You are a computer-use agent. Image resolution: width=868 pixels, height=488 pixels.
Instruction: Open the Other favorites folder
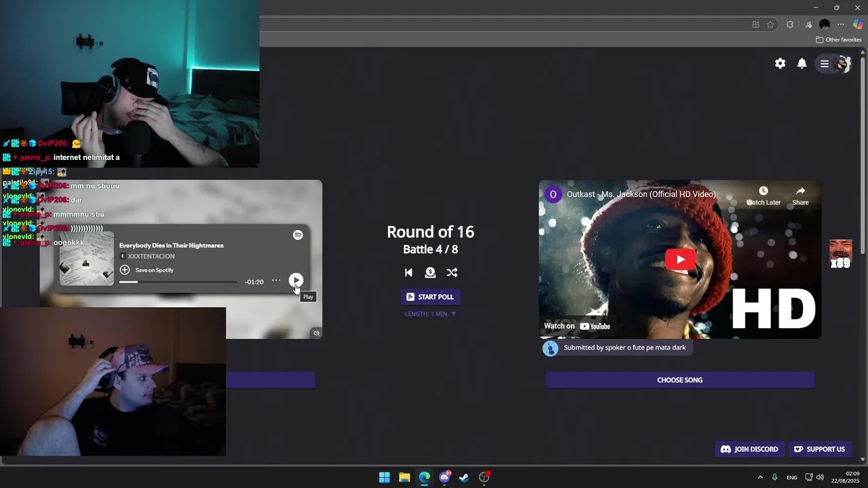(x=838, y=40)
